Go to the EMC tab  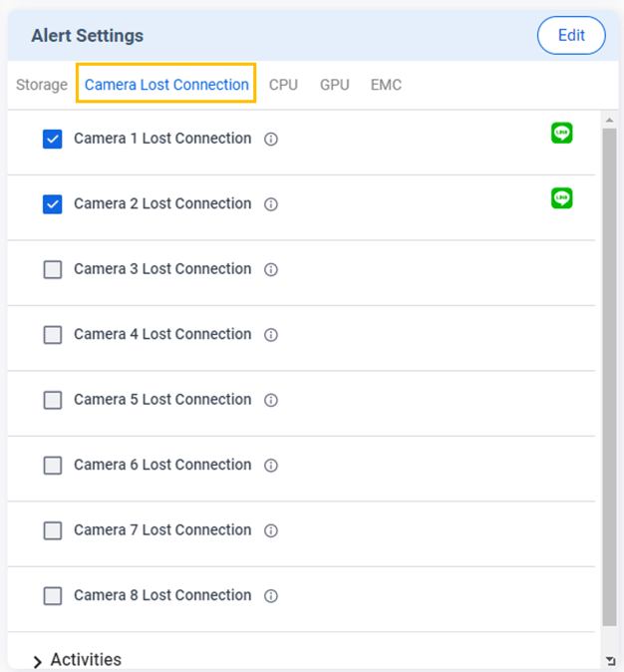pos(386,85)
